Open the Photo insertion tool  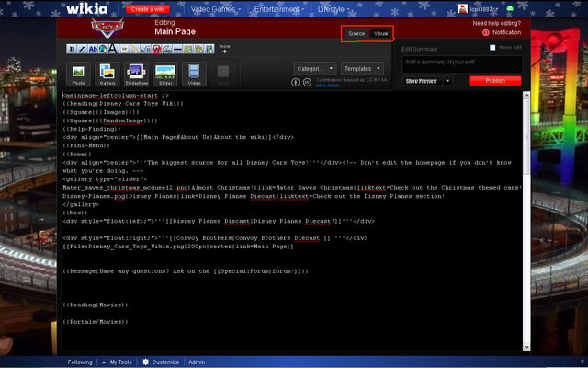(x=78, y=74)
